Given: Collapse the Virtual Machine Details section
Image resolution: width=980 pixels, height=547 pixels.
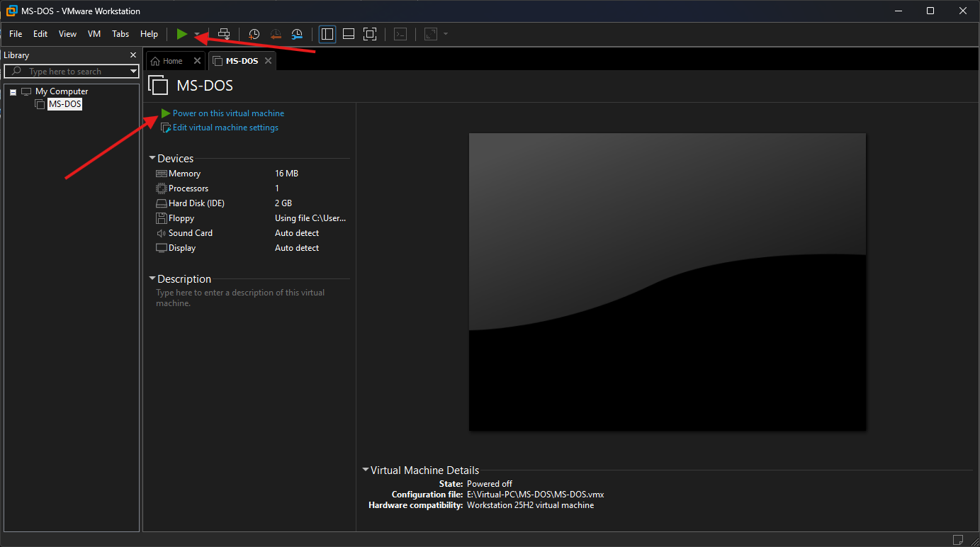Looking at the screenshot, I should tap(365, 470).
